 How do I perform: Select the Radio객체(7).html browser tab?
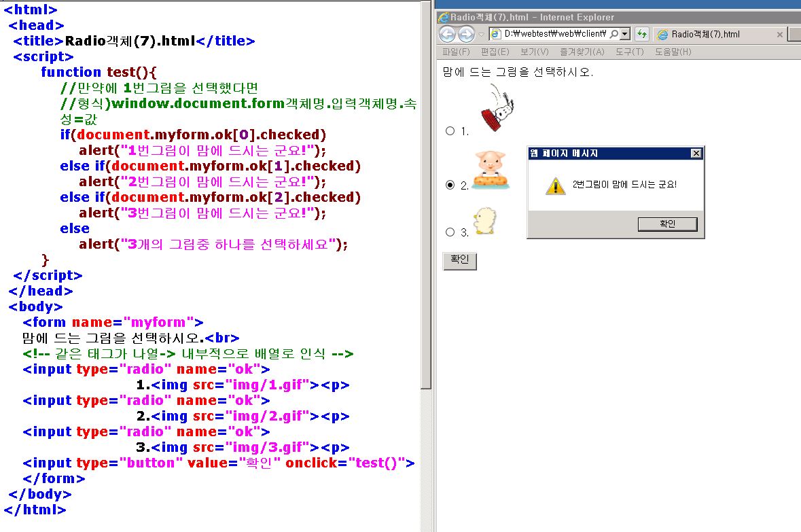[x=719, y=34]
